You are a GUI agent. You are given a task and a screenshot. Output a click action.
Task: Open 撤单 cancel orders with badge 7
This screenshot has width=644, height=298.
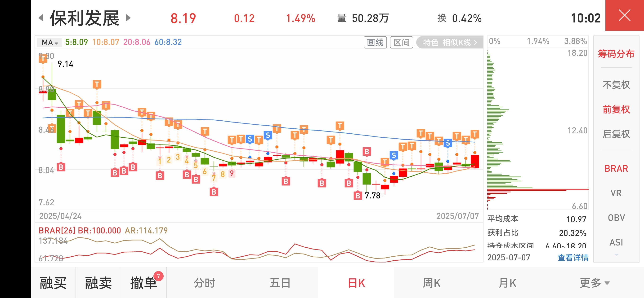point(144,283)
